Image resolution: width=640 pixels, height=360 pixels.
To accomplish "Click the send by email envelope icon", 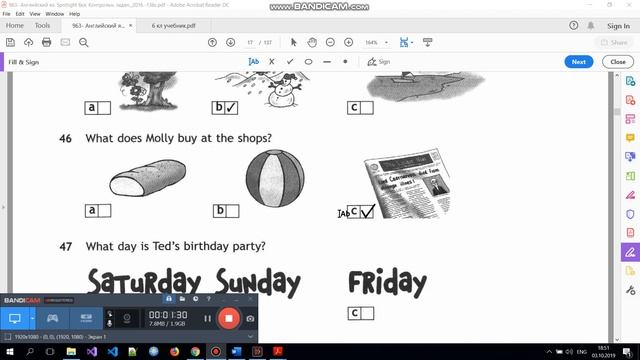I will click(x=65, y=42).
